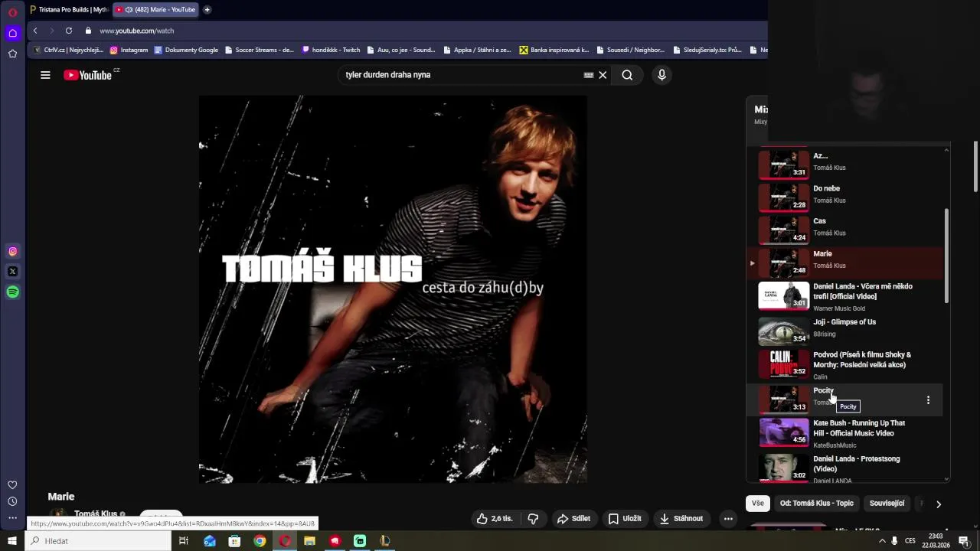Open the Joji crocodile eye thumbnail

tap(783, 331)
